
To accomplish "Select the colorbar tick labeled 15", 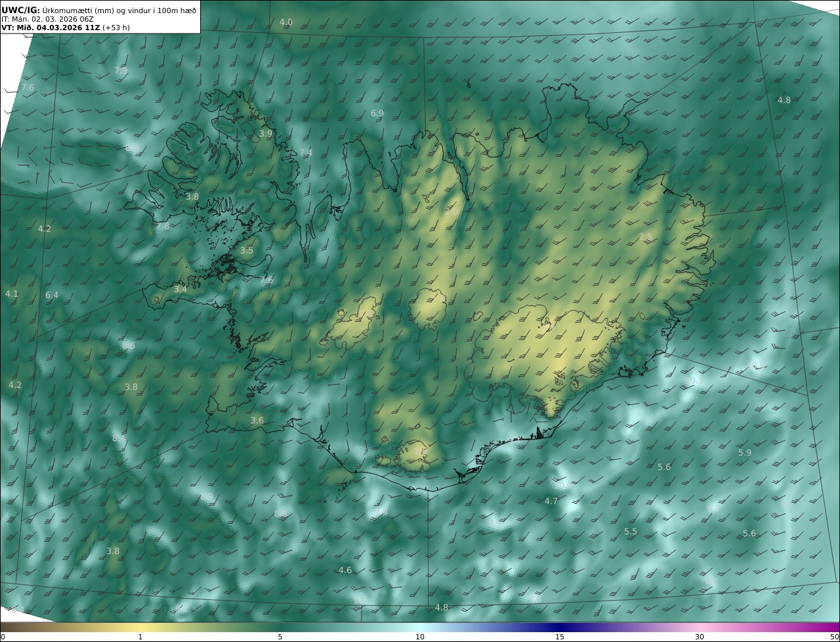I will (560, 637).
